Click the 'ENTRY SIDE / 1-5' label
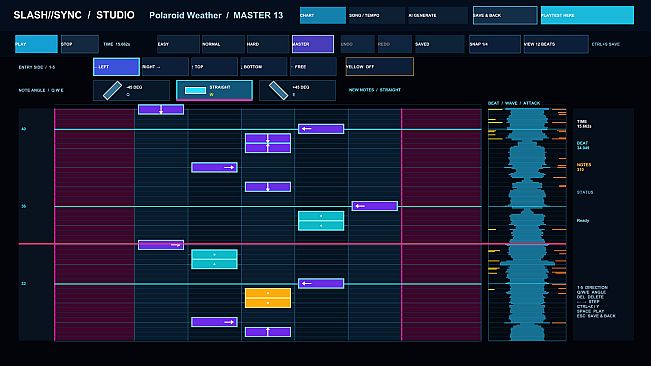This screenshot has height=366, width=651. (x=37, y=67)
